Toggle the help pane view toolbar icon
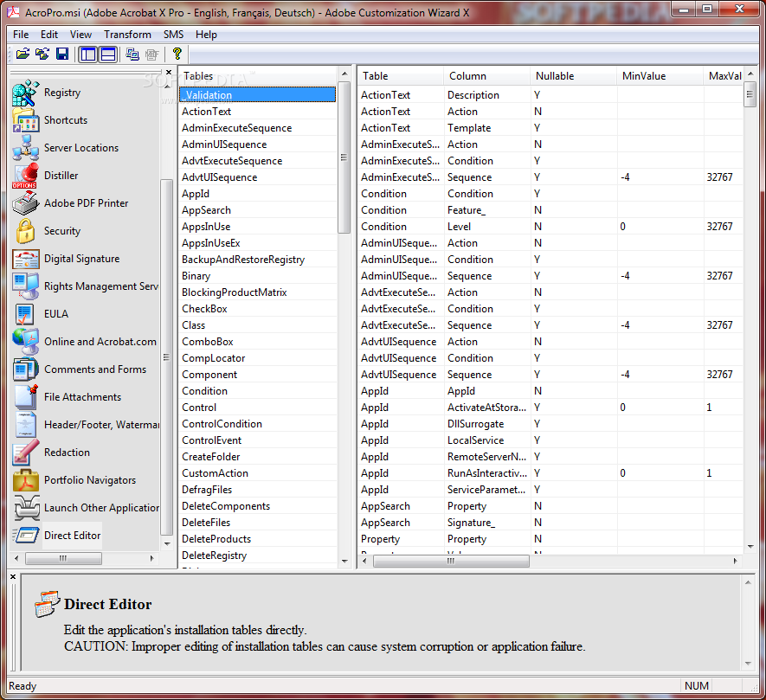The height and width of the screenshot is (700, 766). coord(108,54)
